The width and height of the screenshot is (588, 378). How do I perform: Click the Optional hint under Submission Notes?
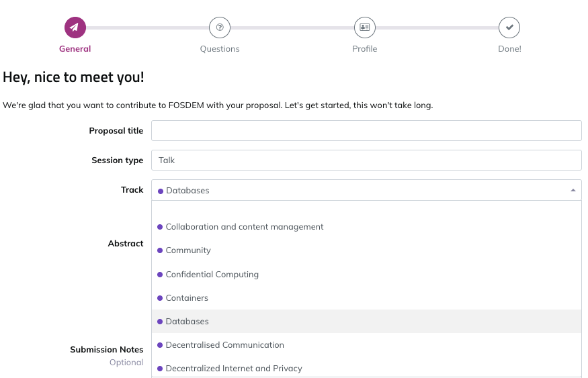[126, 363]
